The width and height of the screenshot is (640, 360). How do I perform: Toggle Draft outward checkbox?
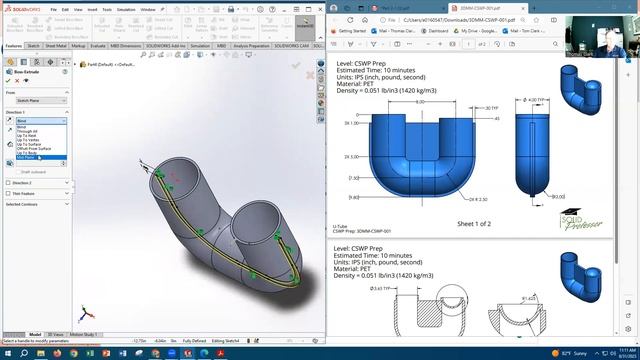tap(18, 172)
